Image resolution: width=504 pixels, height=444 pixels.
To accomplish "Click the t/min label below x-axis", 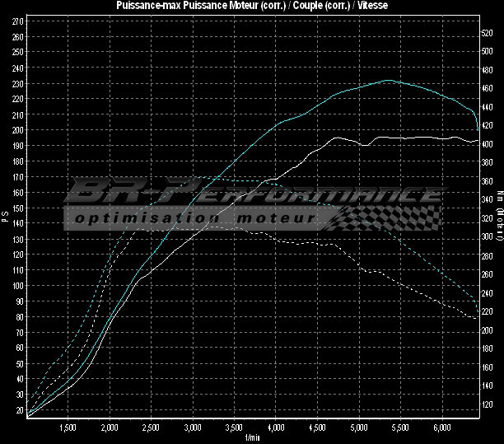I will click(x=253, y=437).
